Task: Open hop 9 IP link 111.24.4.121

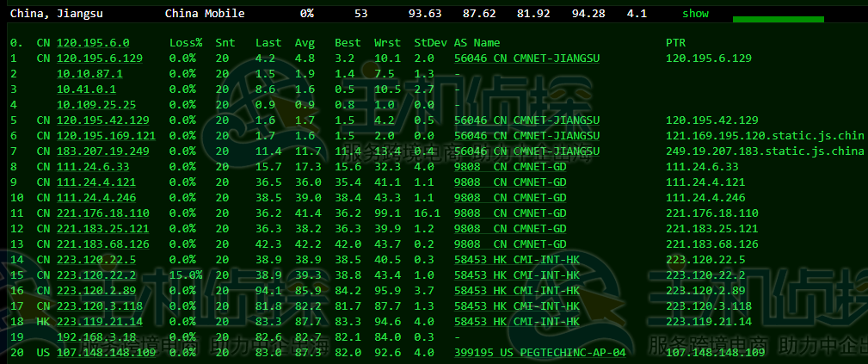Action: click(96, 182)
